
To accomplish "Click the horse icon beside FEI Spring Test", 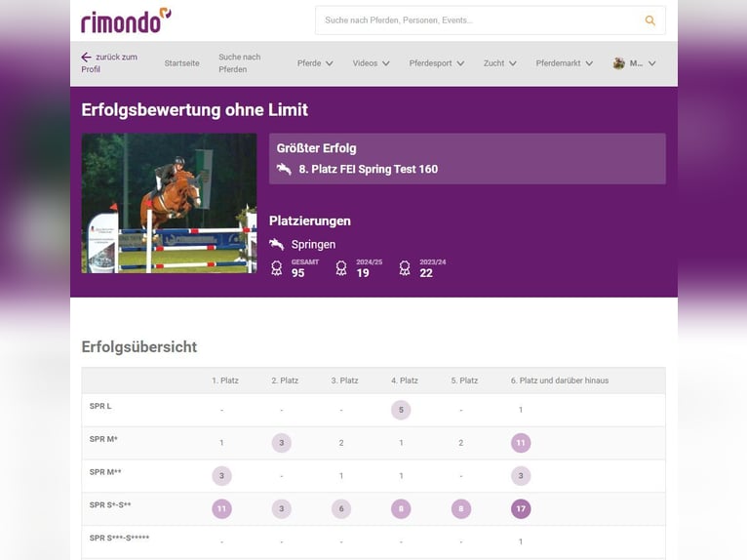I will pos(284,169).
